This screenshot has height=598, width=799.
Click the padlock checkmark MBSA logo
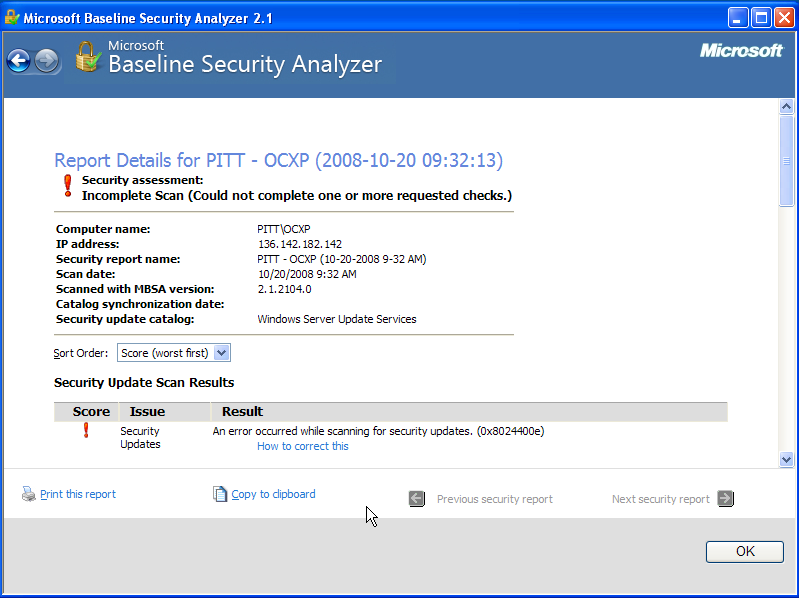pos(88,57)
